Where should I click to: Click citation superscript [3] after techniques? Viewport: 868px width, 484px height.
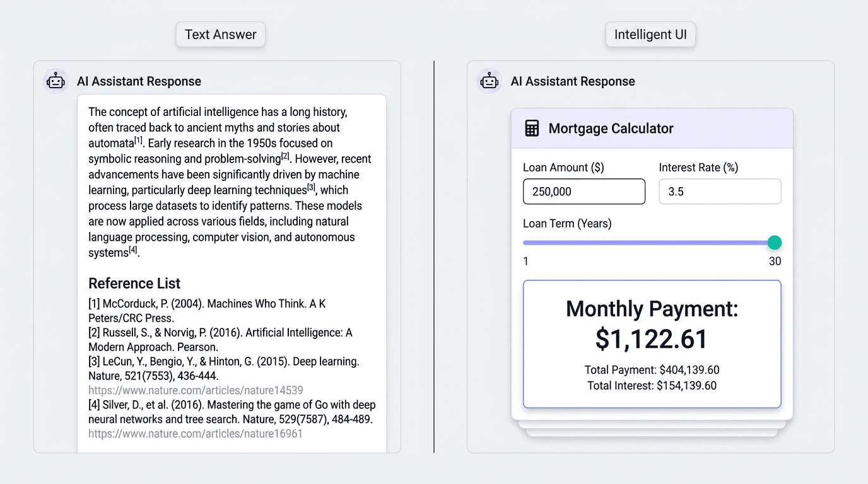(311, 187)
